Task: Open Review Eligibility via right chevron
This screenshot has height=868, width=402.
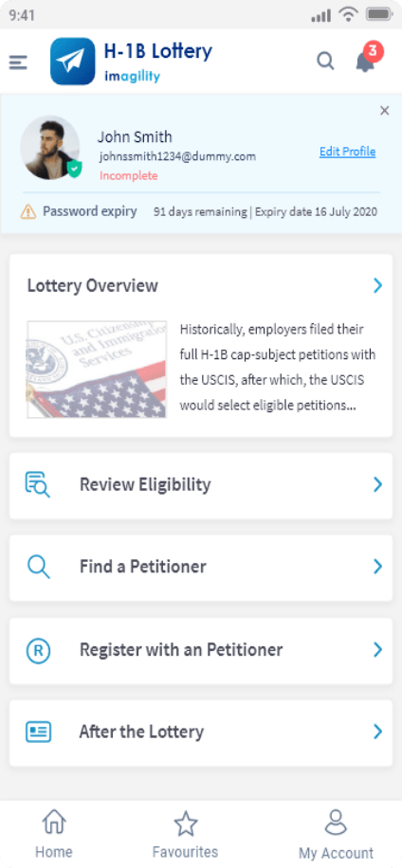Action: (x=377, y=485)
